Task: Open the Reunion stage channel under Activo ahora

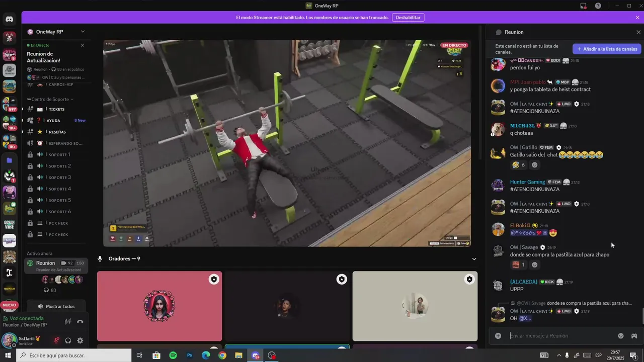Action: tap(56, 265)
